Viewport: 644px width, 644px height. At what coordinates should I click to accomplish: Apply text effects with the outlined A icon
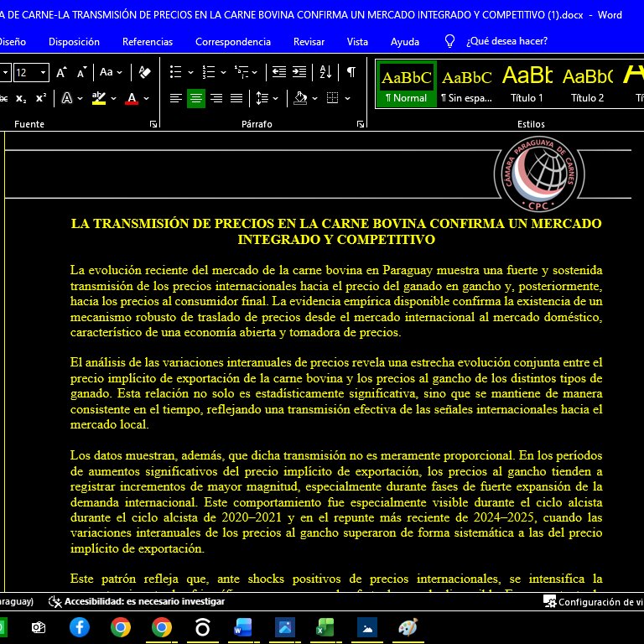66,99
